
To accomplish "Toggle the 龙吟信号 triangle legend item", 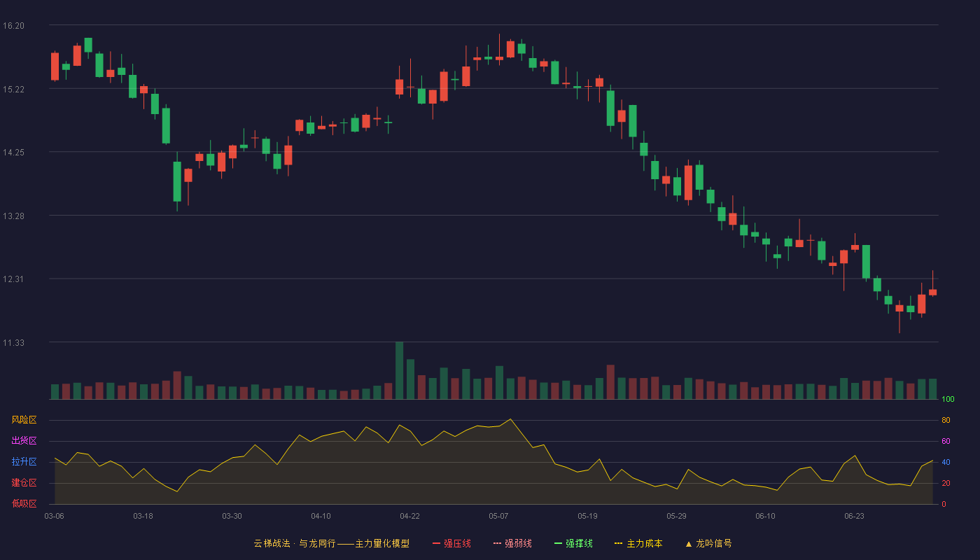I will [x=708, y=543].
